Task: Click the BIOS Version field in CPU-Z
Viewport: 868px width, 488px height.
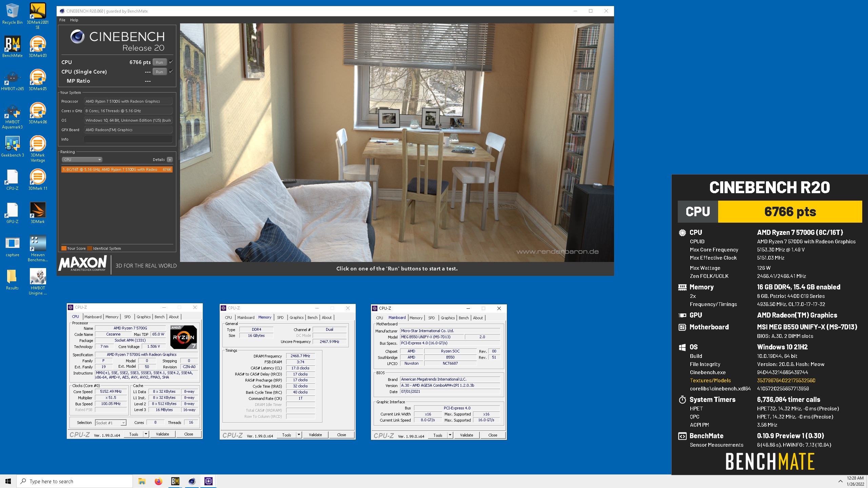Action: tap(450, 385)
